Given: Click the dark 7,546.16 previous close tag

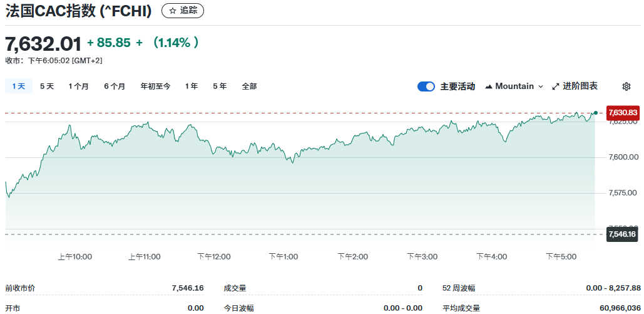Looking at the screenshot, I should pos(623,234).
